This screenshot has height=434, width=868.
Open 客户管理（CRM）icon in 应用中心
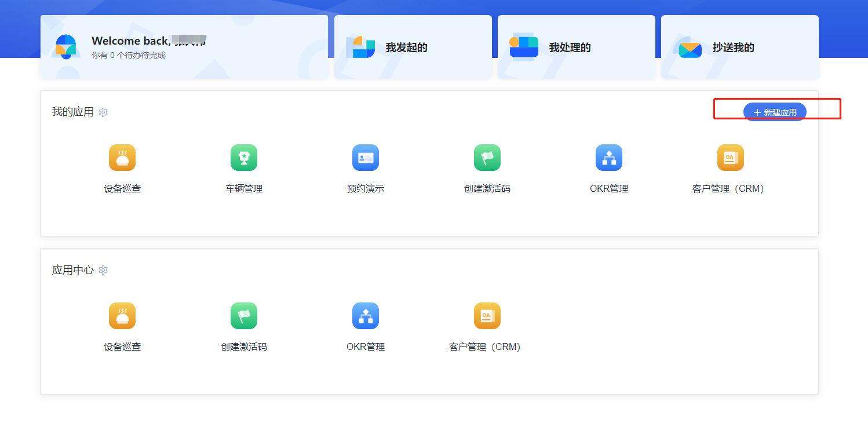[x=487, y=316]
